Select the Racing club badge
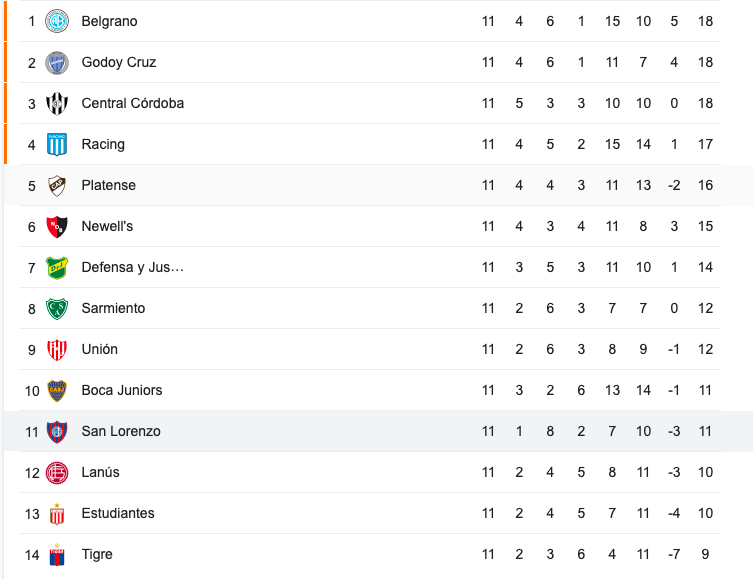This screenshot has height=579, width=753. [57, 144]
